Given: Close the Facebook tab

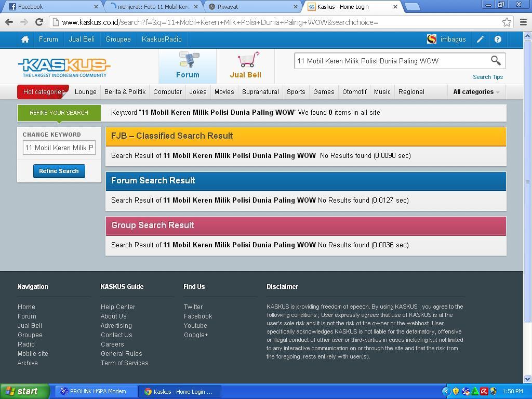Looking at the screenshot, I should [96, 7].
